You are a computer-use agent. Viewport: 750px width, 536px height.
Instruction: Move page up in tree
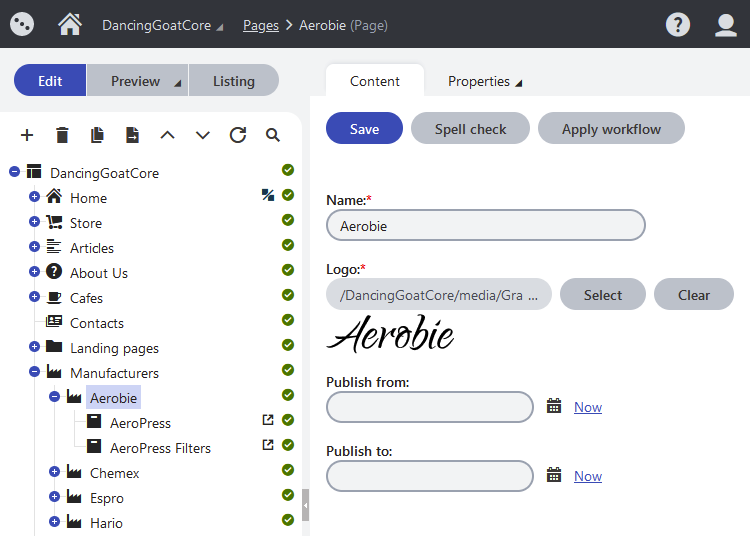(x=167, y=135)
